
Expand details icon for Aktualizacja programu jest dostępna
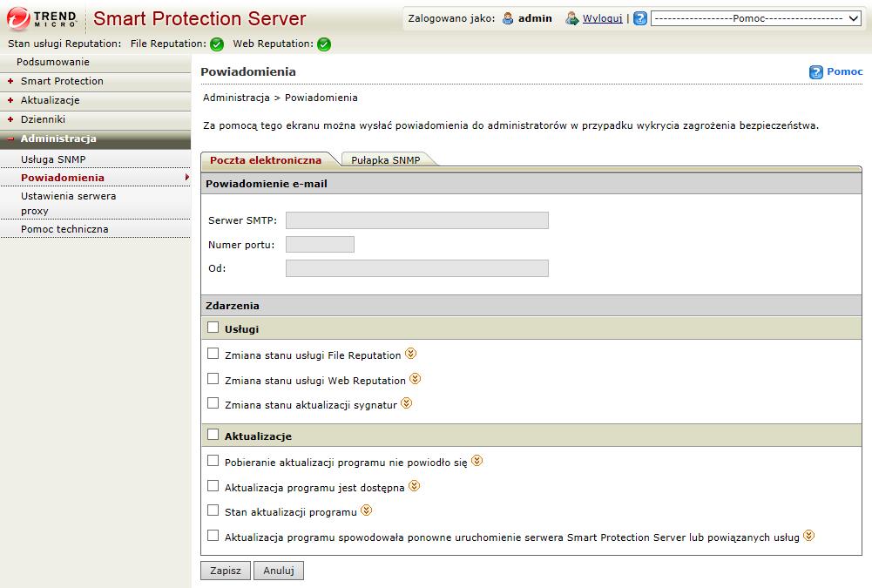pos(415,485)
